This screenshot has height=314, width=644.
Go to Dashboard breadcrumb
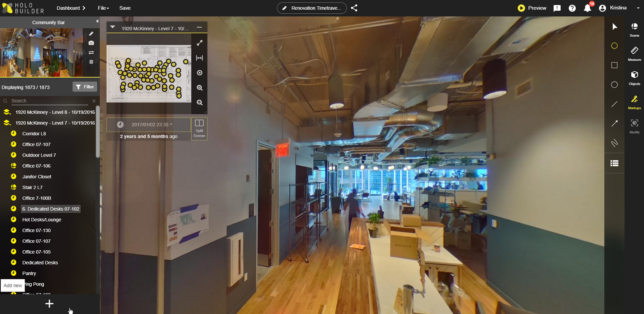71,8
